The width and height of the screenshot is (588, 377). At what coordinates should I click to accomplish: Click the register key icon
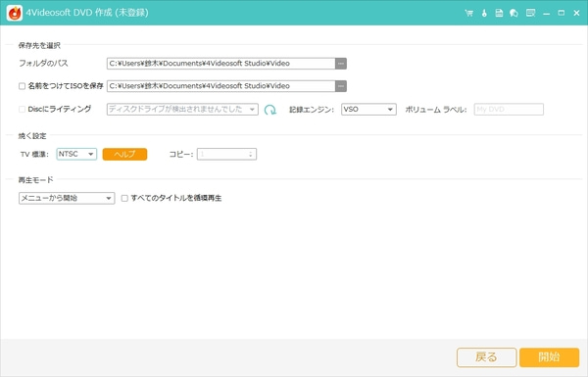[x=484, y=13]
